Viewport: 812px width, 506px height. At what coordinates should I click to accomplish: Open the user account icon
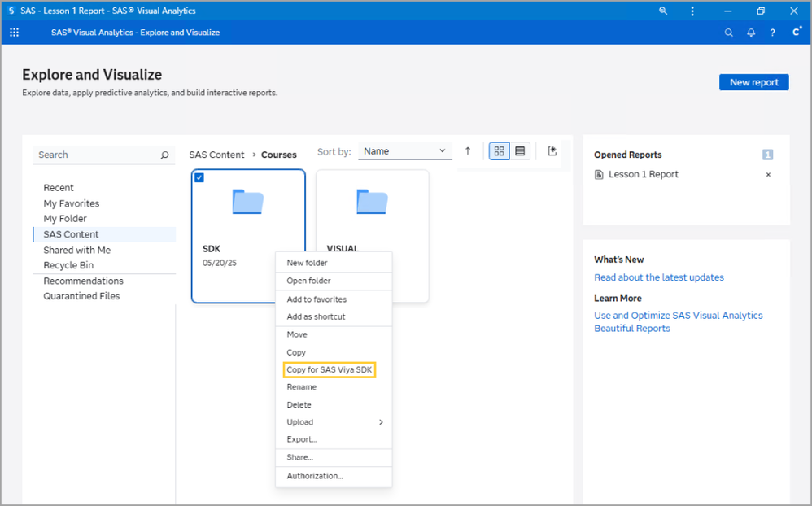pyautogui.click(x=797, y=32)
